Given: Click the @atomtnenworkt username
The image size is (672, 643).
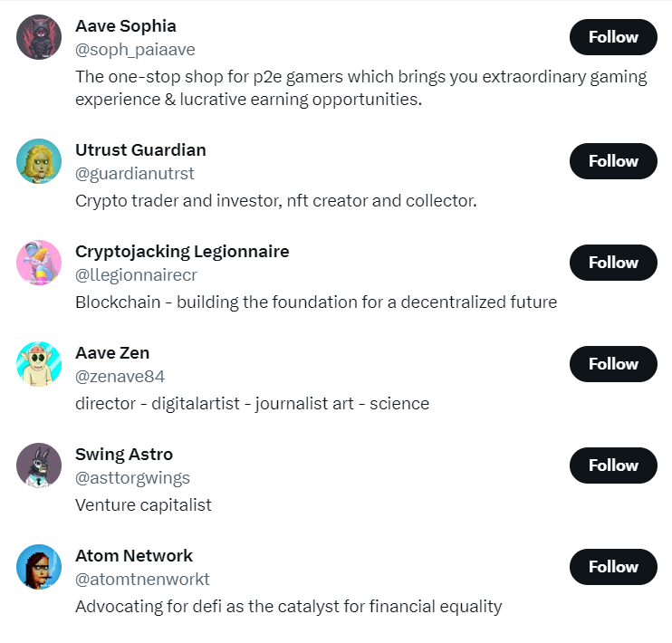Looking at the screenshot, I should (x=142, y=580).
